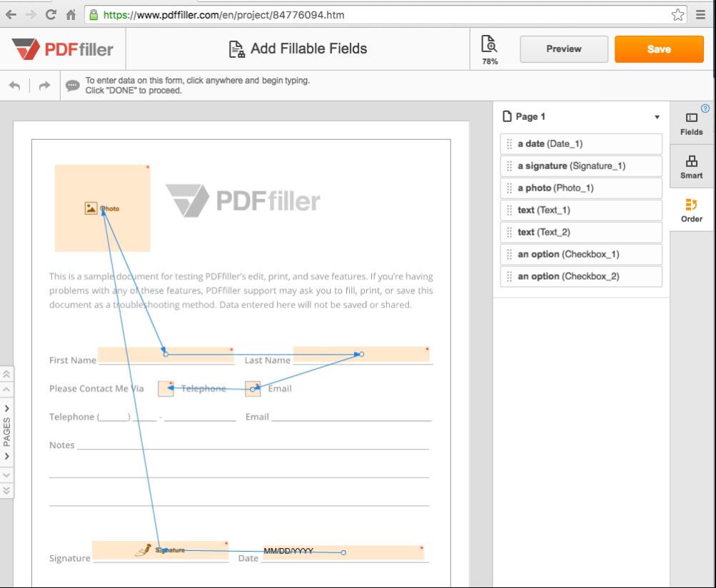Click the Last Name text field
Image resolution: width=716 pixels, height=588 pixels.
click(x=361, y=354)
